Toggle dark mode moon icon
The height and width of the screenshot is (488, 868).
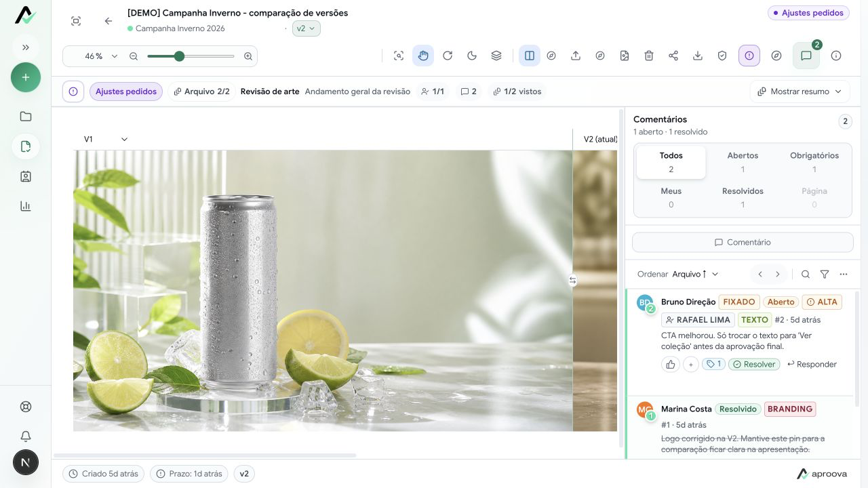point(472,56)
